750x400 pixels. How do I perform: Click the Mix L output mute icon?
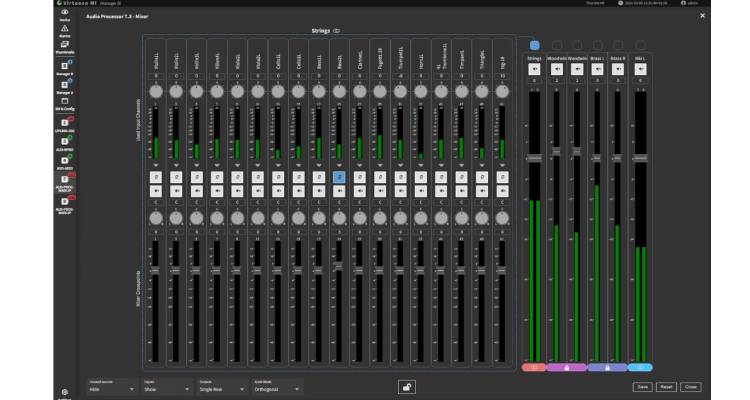[640, 69]
